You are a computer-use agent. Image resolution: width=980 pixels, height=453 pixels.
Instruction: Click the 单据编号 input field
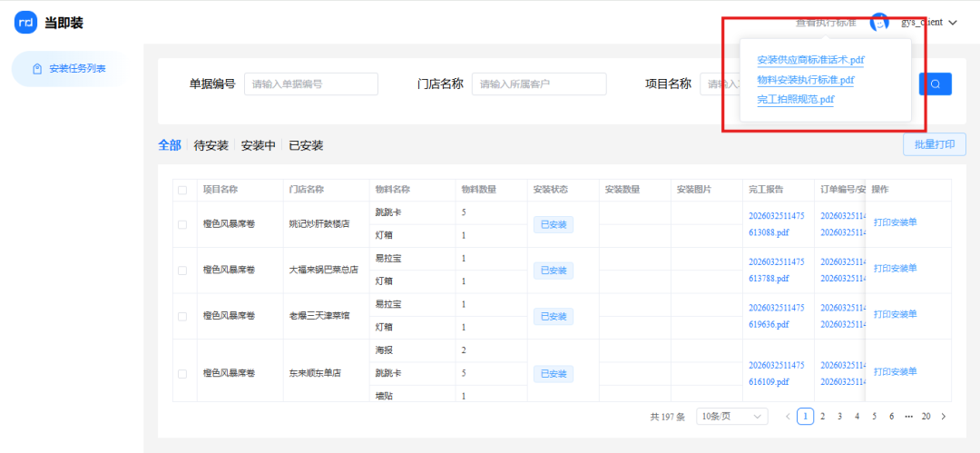point(310,84)
